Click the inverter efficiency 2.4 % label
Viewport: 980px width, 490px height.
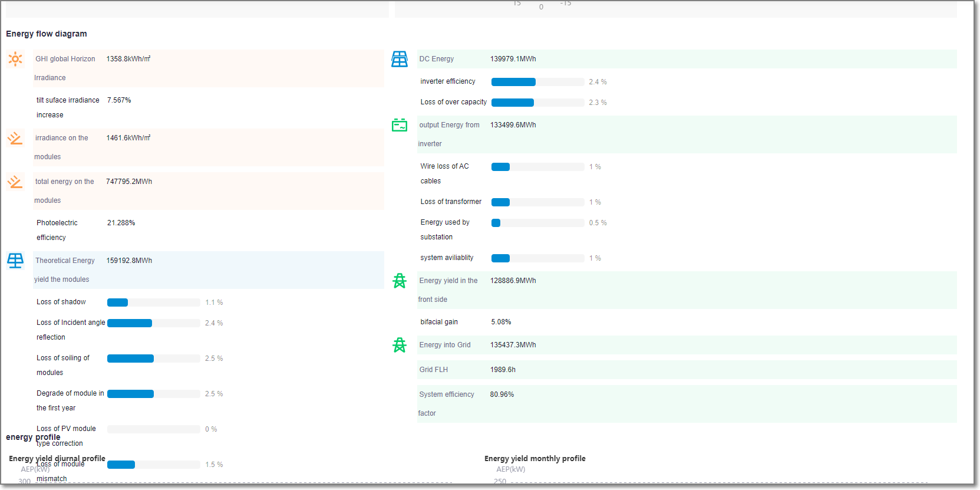(x=598, y=82)
